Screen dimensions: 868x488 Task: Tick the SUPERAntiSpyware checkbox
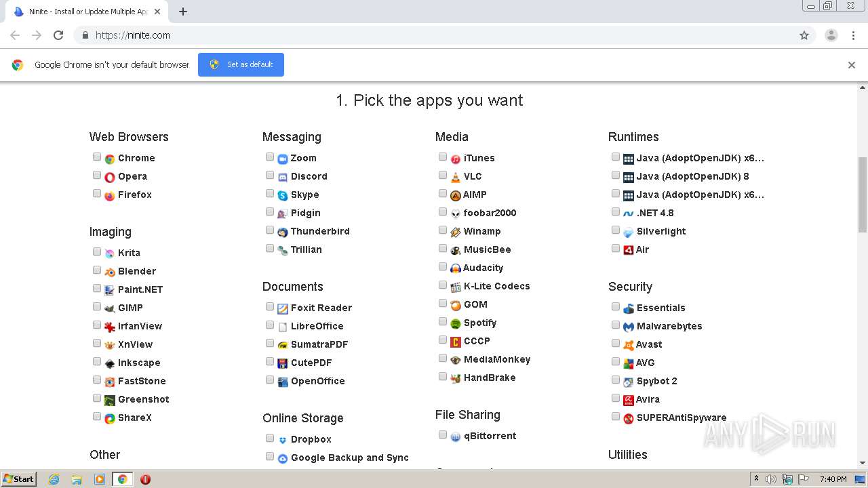(616, 416)
